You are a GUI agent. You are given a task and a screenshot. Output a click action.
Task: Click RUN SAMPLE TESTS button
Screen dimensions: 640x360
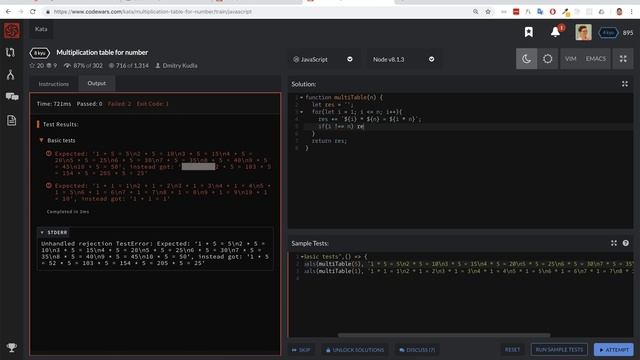pyautogui.click(x=559, y=349)
